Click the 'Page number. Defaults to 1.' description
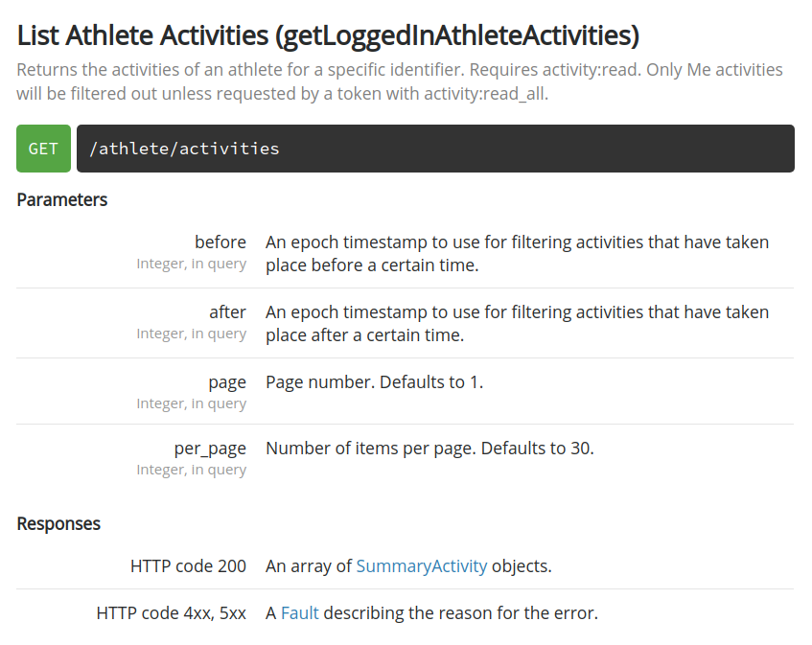The height and width of the screenshot is (645, 812). pyautogui.click(x=375, y=382)
